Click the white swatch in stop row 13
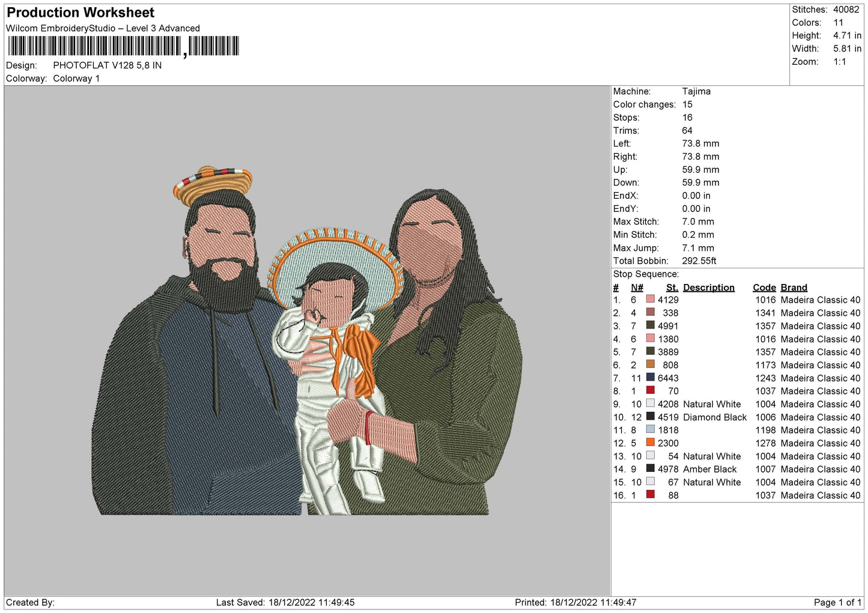Viewport: 868px width, 613px height. [650, 456]
